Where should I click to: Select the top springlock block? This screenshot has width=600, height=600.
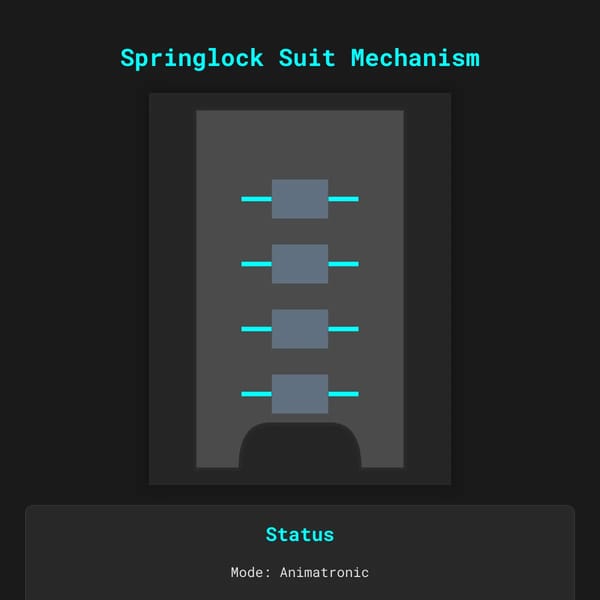[x=300, y=199]
